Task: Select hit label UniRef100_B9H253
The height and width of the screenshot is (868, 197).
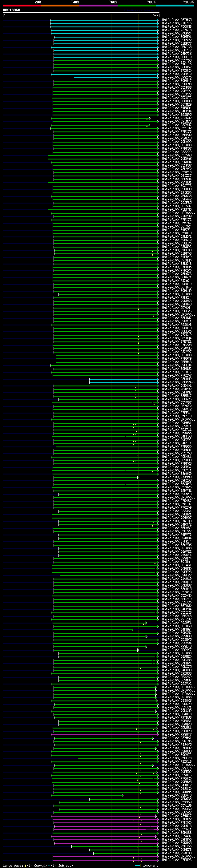Action: click(177, 481)
